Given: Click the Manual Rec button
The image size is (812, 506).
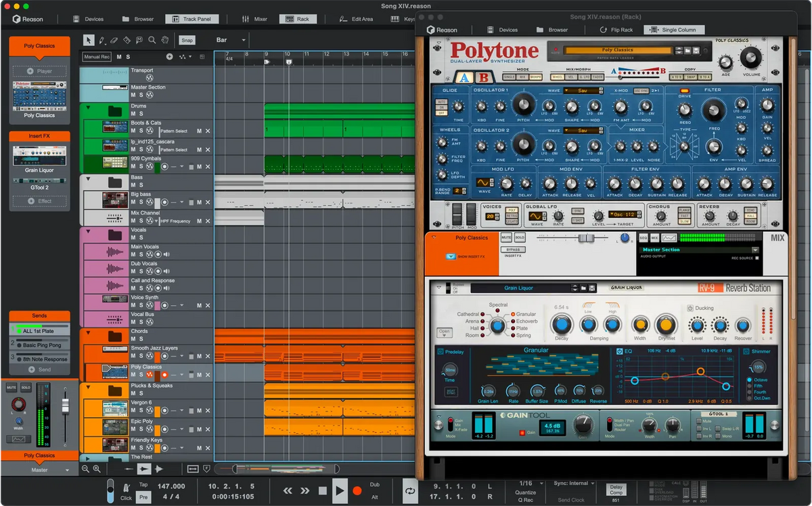Looking at the screenshot, I should (97, 57).
